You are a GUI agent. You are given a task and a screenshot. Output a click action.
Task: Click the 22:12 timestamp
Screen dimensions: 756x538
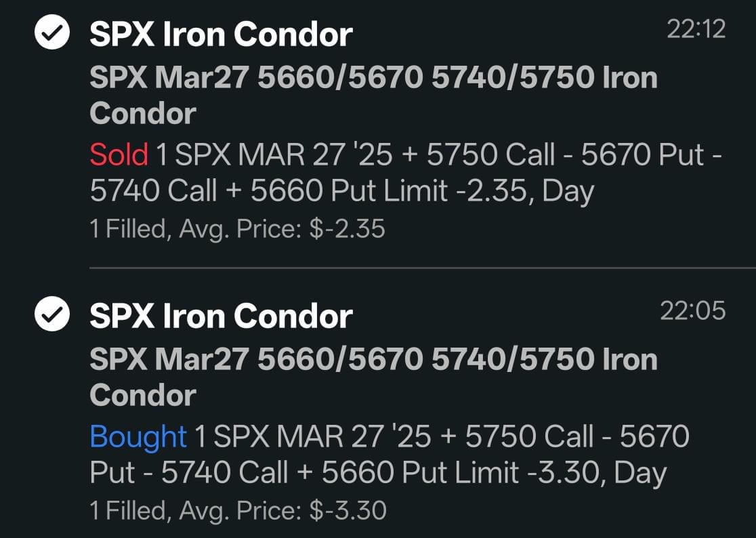(x=696, y=29)
